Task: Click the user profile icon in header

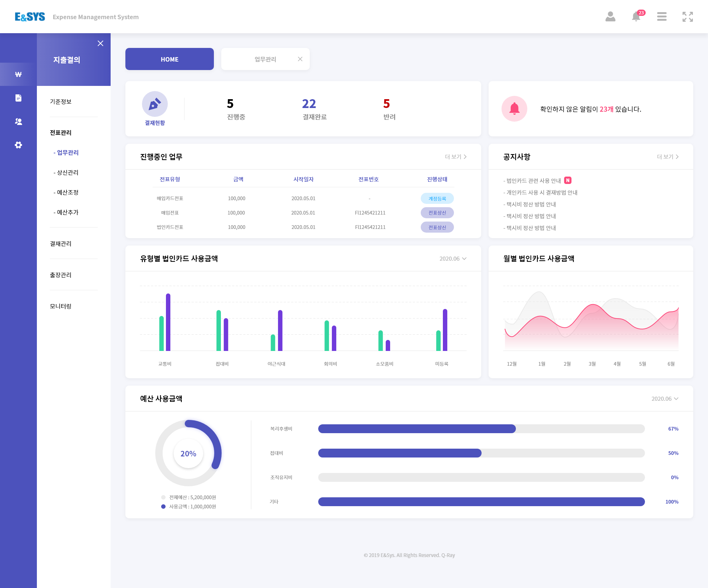Action: tap(610, 17)
